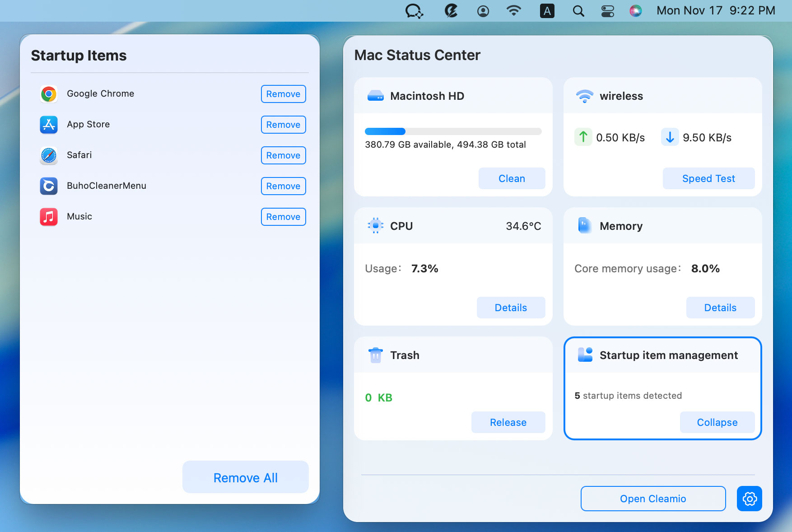Open the Wi-Fi menu bar item
The width and height of the screenshot is (792, 532).
coord(513,11)
